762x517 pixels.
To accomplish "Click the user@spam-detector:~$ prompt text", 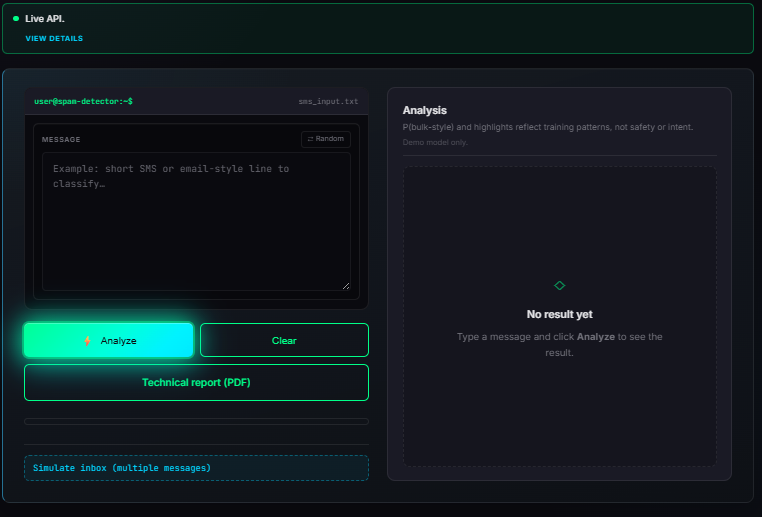I will tap(83, 101).
